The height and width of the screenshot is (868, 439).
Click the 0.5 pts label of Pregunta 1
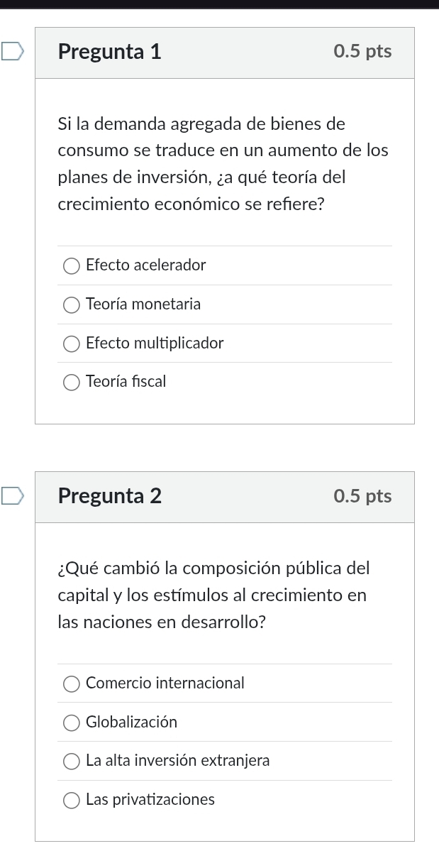pyautogui.click(x=362, y=52)
